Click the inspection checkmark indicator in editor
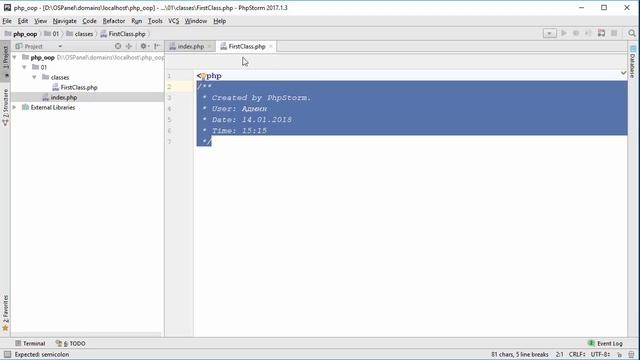 pos(624,73)
